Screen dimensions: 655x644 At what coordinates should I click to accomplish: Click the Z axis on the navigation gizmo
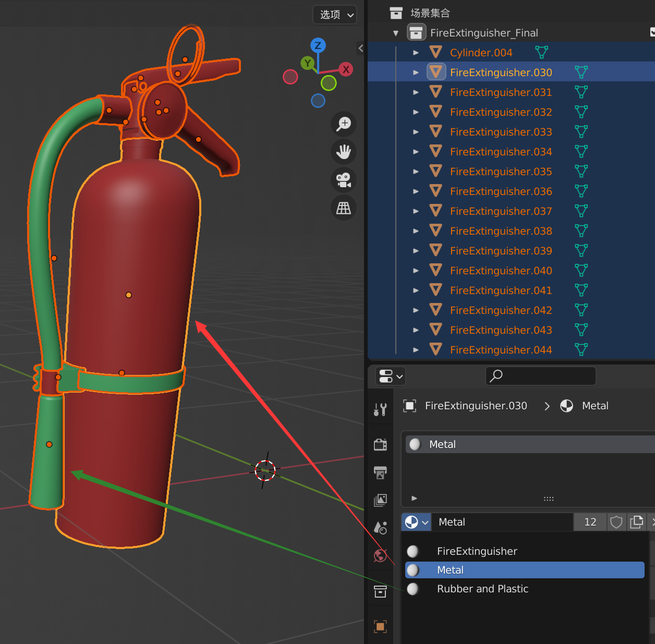coord(318,46)
